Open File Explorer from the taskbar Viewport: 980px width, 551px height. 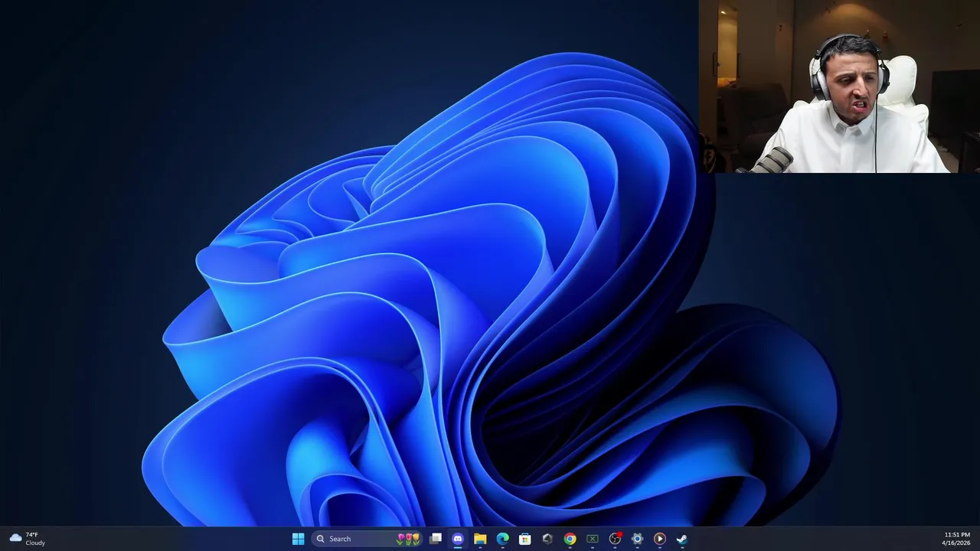tap(480, 539)
